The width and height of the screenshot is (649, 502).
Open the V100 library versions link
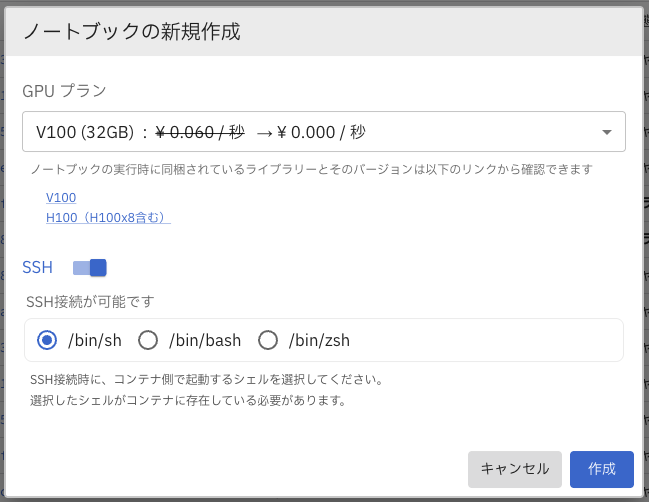point(61,198)
